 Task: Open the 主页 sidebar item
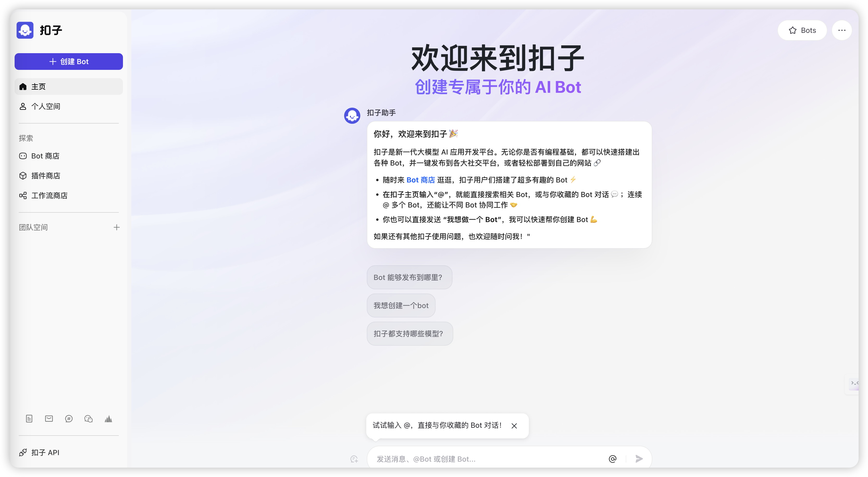click(x=69, y=87)
